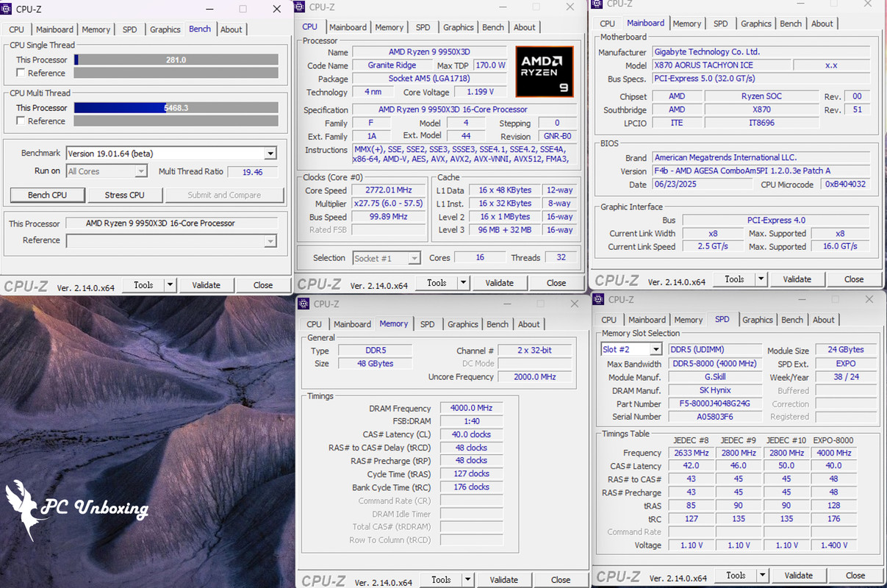
Task: Click Validate in the Bench window
Action: click(206, 285)
